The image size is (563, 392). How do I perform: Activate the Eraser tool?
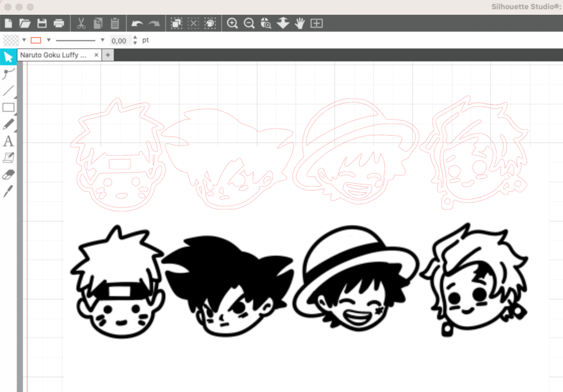pos(8,175)
